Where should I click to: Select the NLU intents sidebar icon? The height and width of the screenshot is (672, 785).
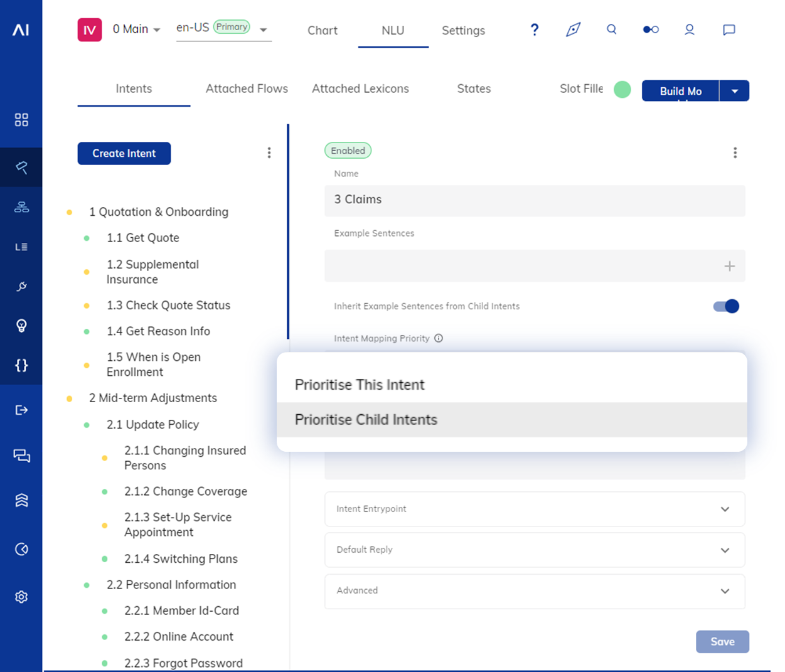pos(21,168)
